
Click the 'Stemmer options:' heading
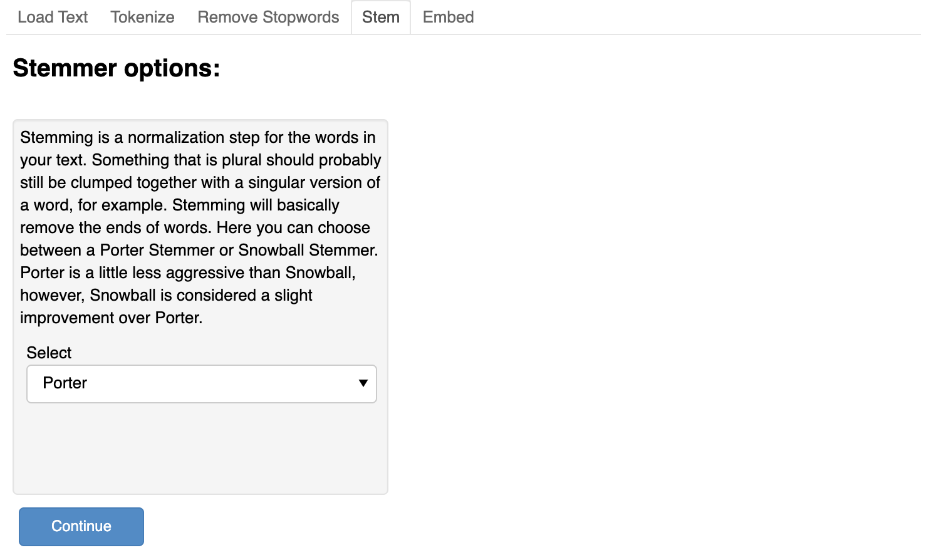(x=117, y=68)
